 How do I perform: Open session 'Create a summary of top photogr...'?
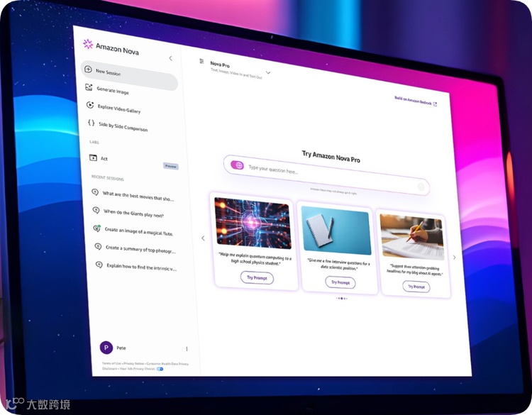pos(141,250)
